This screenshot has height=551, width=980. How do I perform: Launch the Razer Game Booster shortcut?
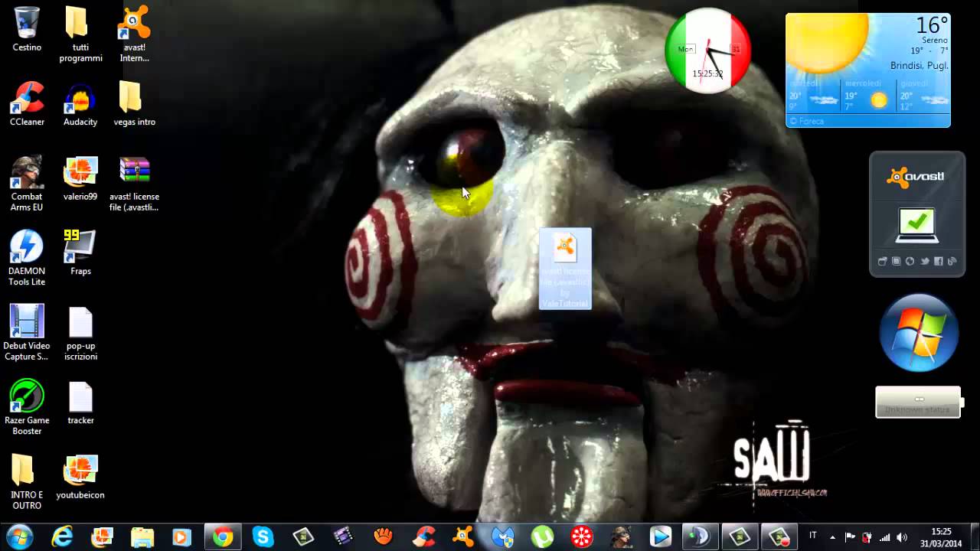[27, 407]
